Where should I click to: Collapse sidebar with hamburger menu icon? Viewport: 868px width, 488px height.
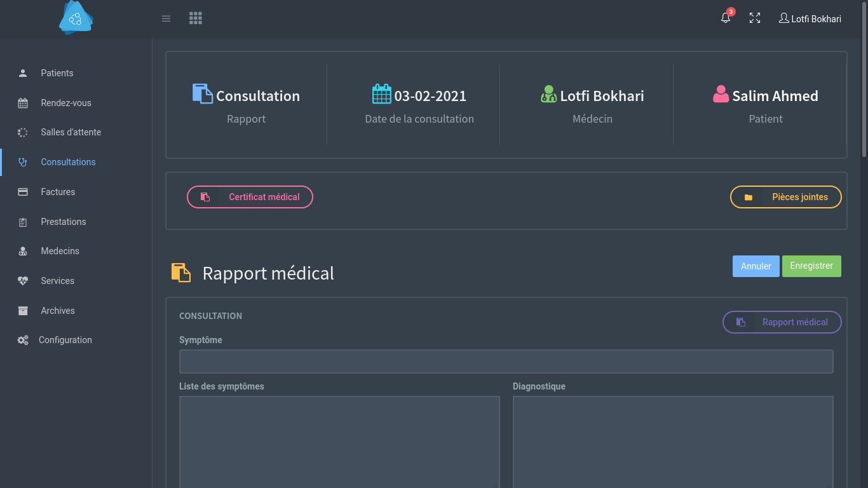(166, 18)
